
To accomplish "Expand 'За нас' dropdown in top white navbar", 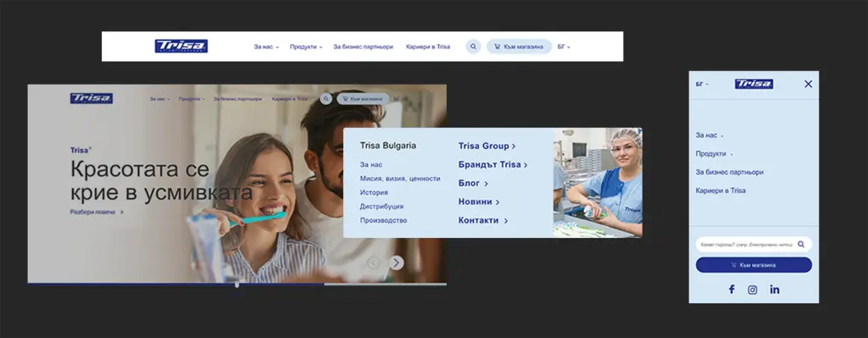I will point(266,47).
